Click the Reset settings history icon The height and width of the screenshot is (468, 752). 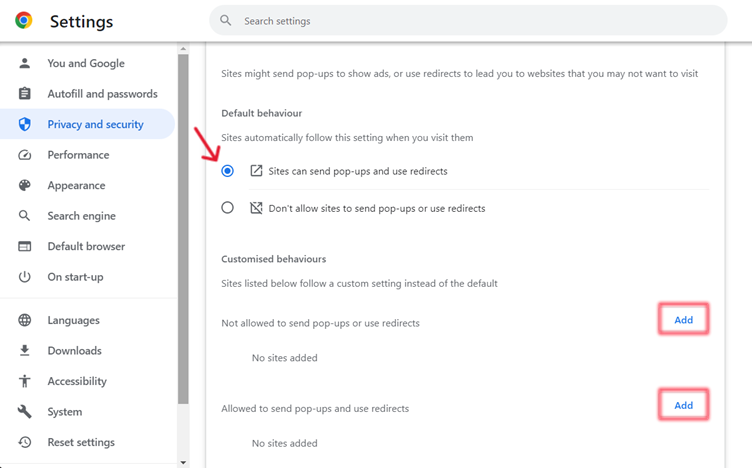click(x=24, y=442)
